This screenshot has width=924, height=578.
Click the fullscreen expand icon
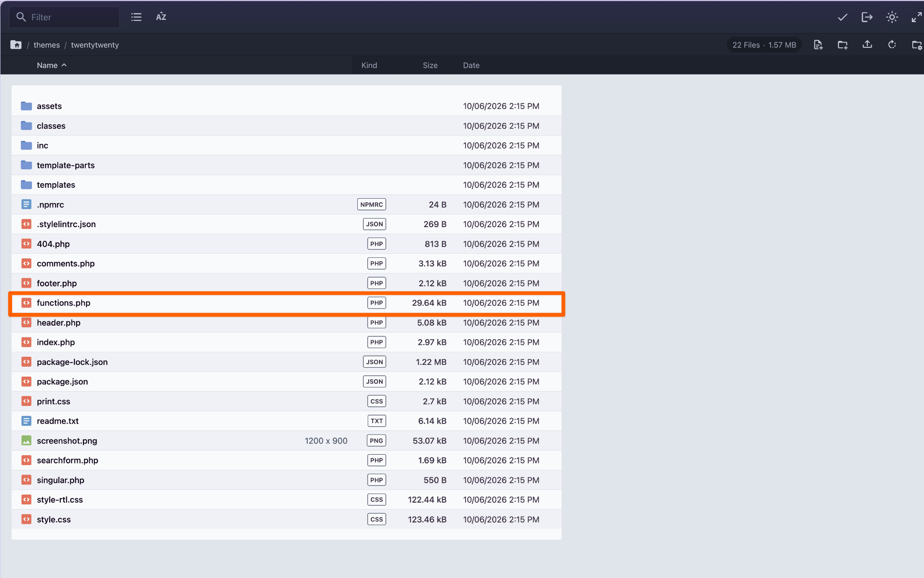916,17
